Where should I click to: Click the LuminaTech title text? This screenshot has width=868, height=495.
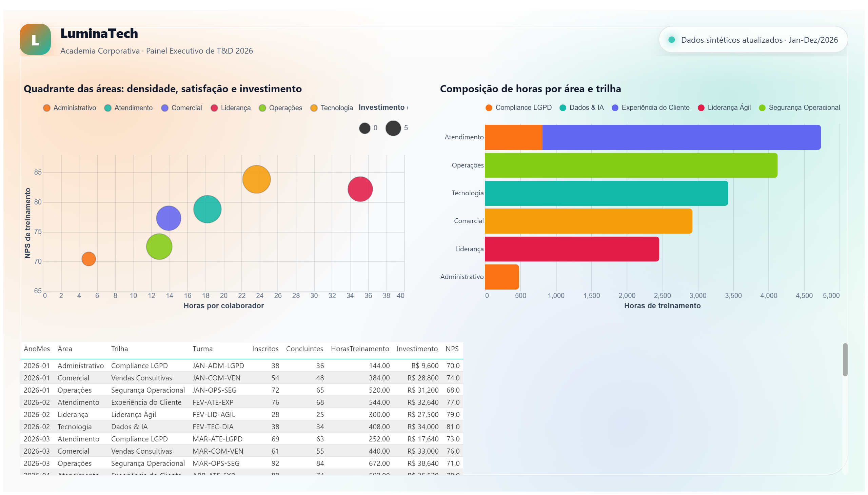tap(99, 34)
